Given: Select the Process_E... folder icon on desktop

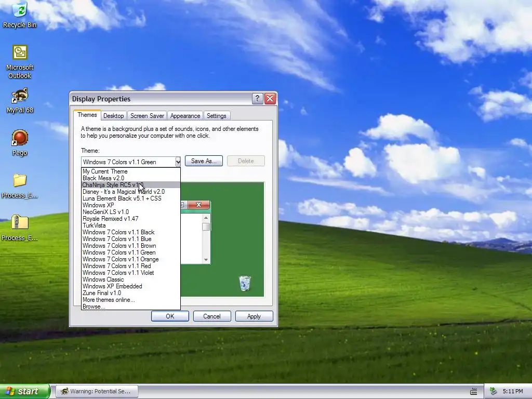Looking at the screenshot, I should point(20,186).
